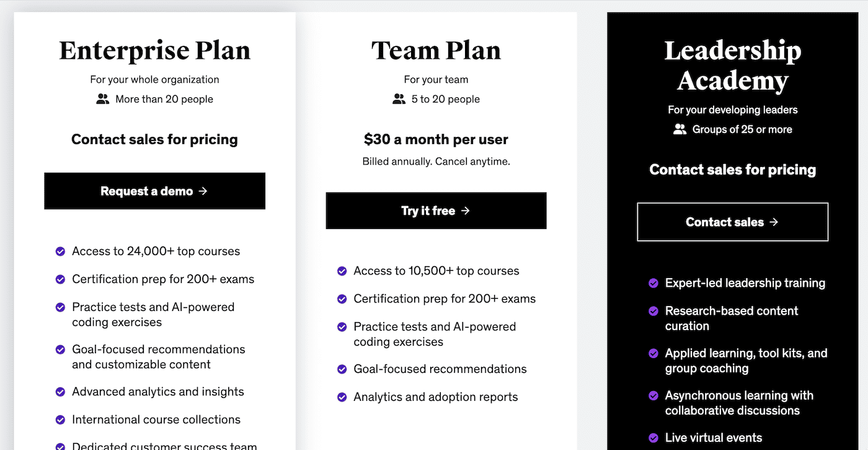868x450 pixels.
Task: Click Contact sales for pricing under Enterprise Plan
Action: tap(154, 139)
